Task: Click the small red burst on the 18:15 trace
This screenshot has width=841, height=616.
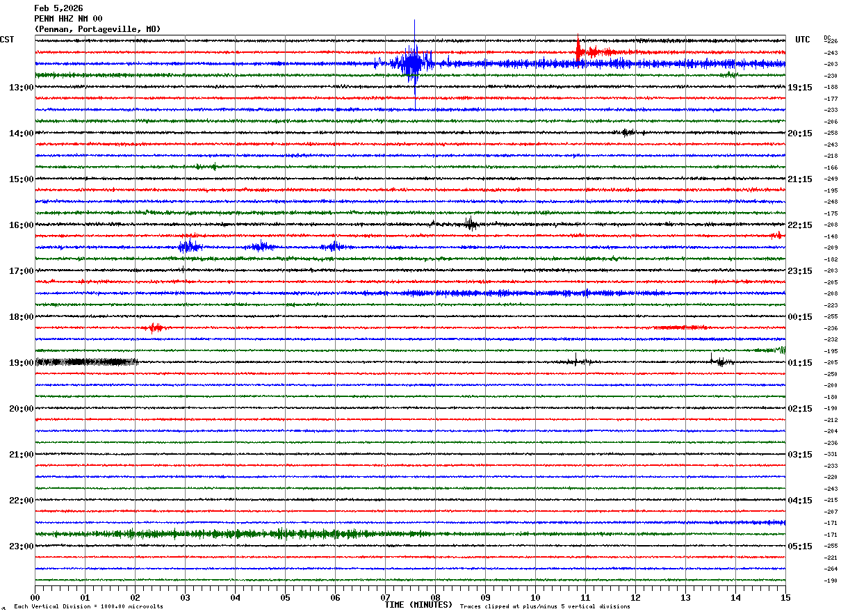Action: tap(156, 327)
